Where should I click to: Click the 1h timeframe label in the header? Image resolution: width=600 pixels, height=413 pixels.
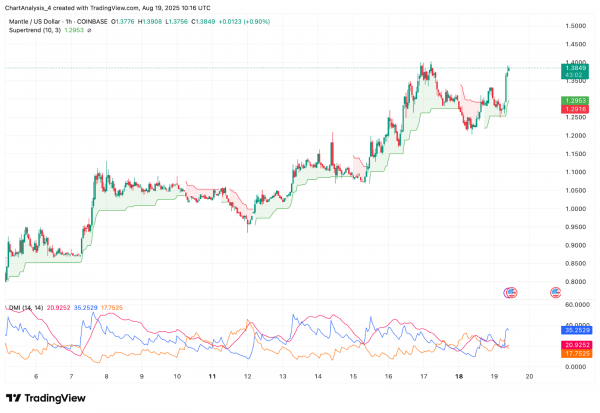pos(68,22)
